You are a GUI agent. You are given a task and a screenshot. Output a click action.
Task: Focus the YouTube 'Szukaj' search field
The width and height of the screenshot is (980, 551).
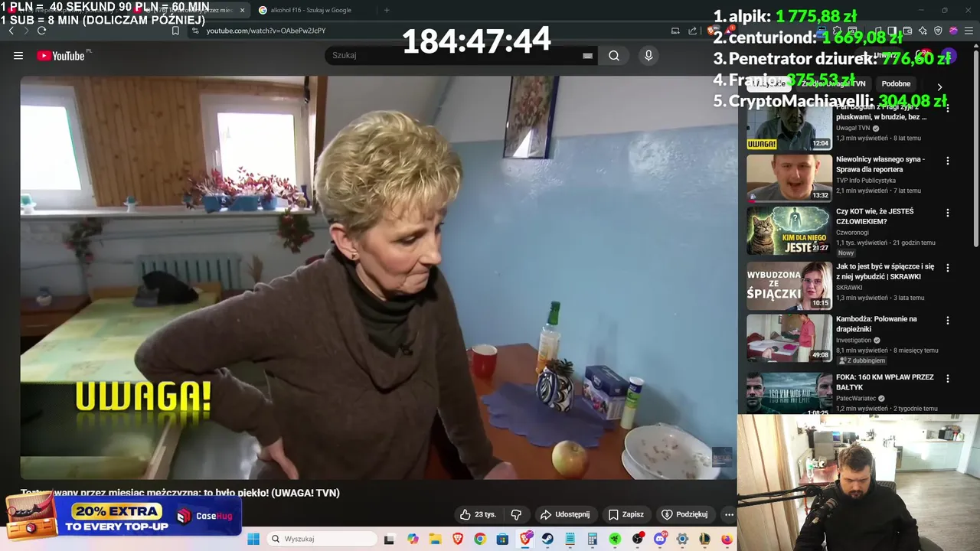click(x=456, y=56)
